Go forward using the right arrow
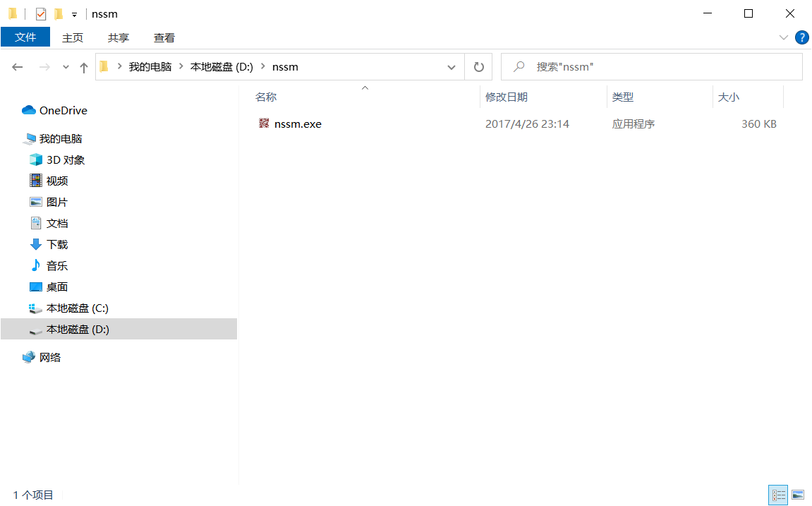812x506 pixels. pos(44,67)
